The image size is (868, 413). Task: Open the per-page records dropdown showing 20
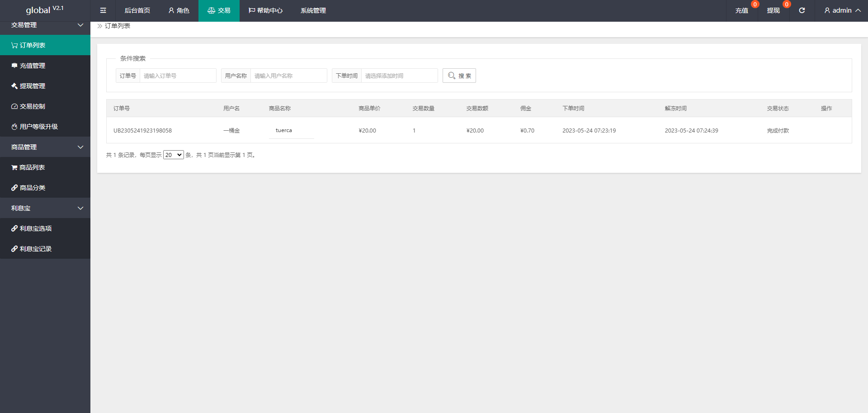coord(173,155)
